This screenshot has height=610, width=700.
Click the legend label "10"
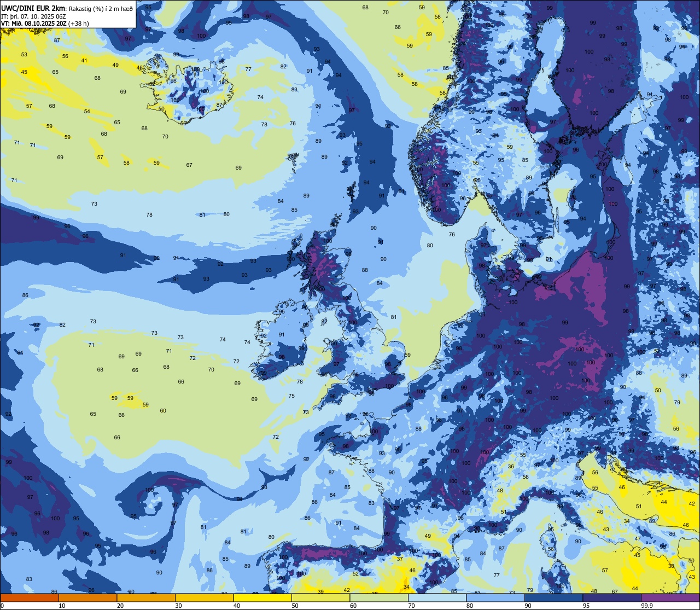click(x=62, y=606)
